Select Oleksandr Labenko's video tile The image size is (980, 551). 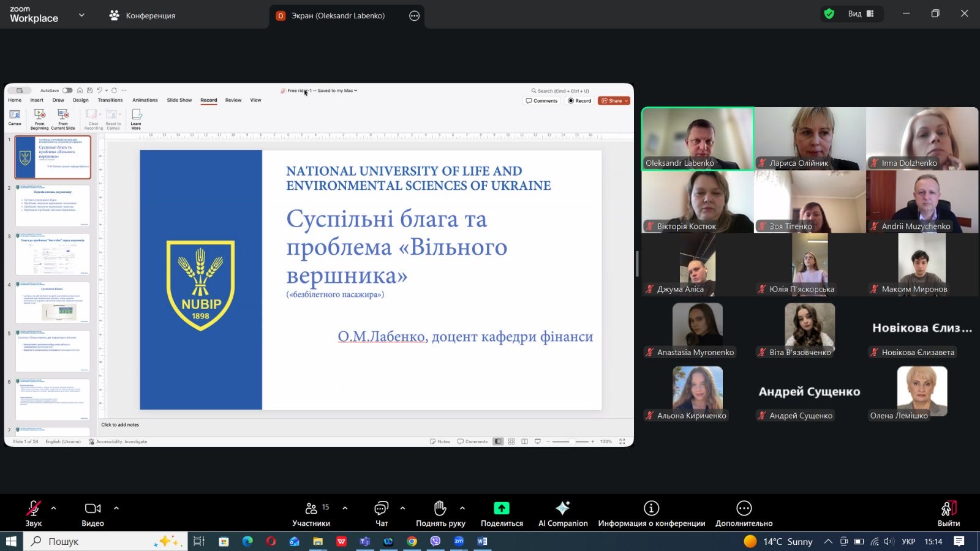coord(698,138)
